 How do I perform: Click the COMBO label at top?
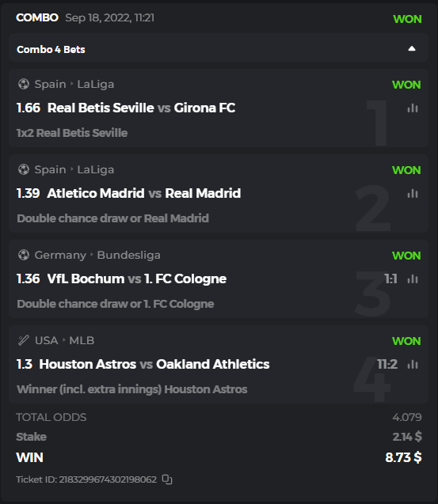click(37, 17)
